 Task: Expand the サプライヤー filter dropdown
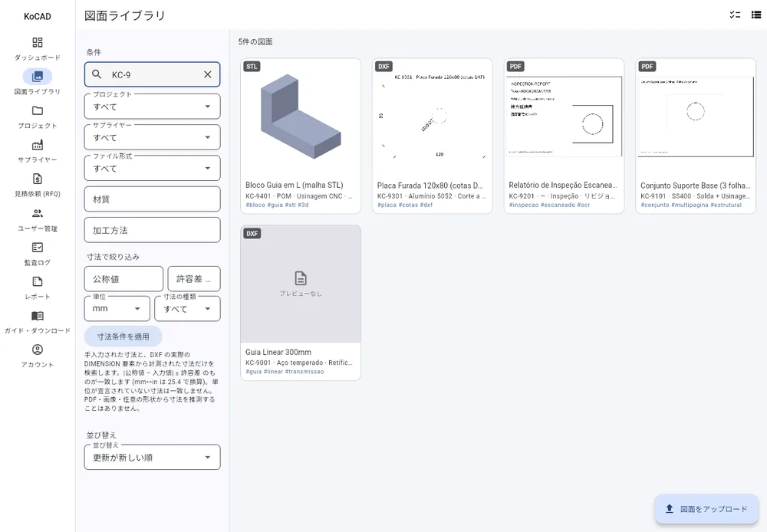pos(152,137)
